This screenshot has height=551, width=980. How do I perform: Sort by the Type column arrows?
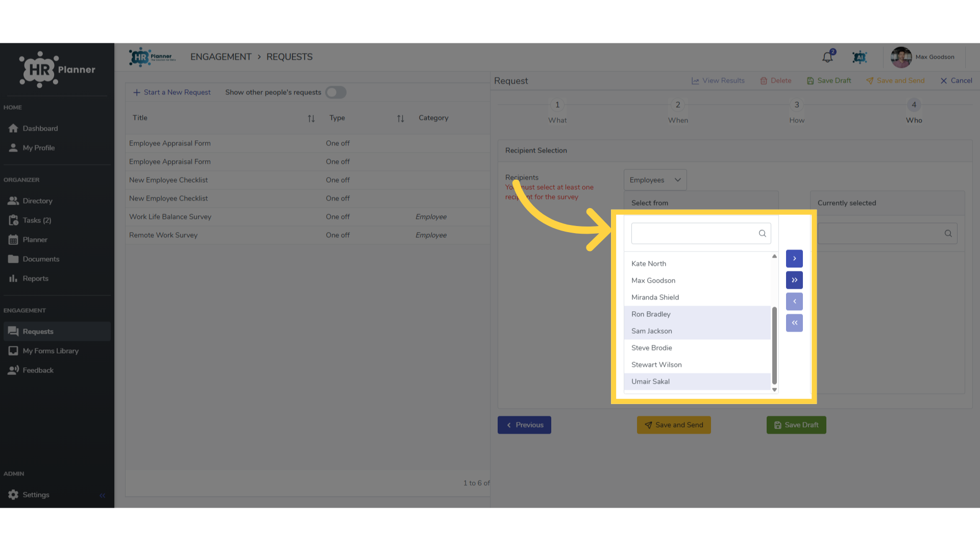[x=401, y=118]
